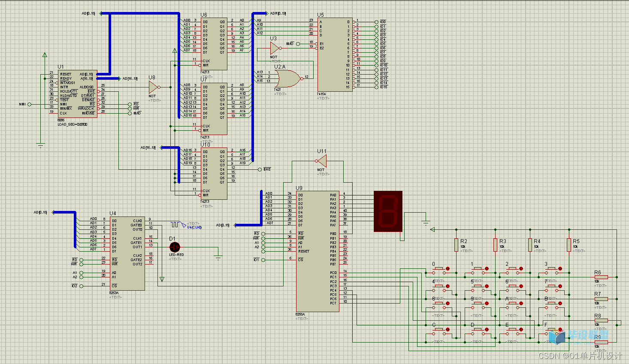This screenshot has height=364, width=629.
Task: Toggle the red latch dot on keypad button 1
Action: click(487, 269)
